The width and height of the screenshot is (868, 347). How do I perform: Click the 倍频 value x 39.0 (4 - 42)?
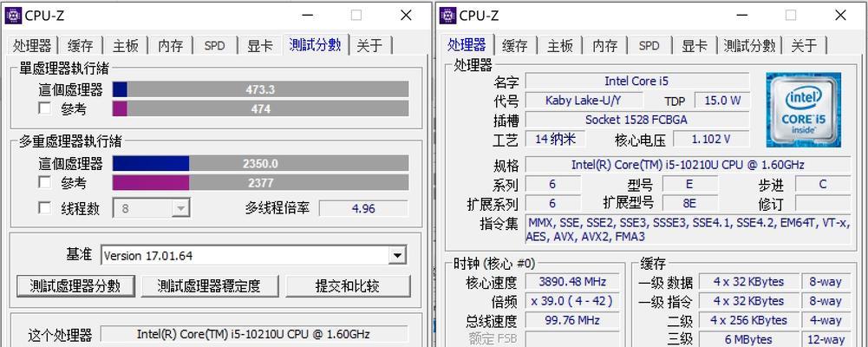[572, 300]
